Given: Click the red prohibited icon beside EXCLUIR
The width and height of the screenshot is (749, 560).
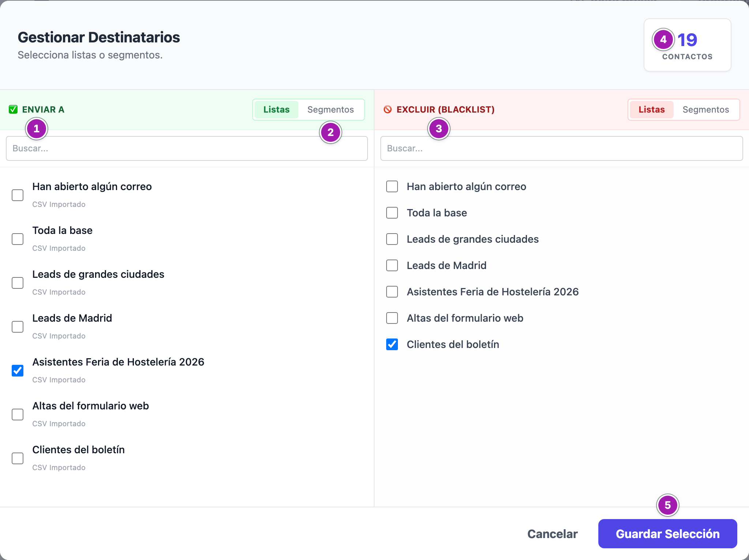Looking at the screenshot, I should (x=388, y=109).
